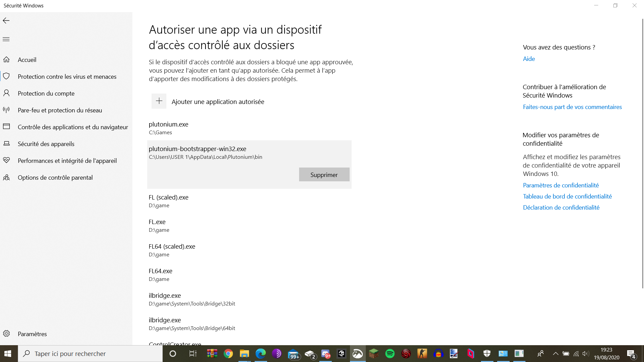The image size is (644, 362).
Task: Open Sécurité des appareils section
Action: click(x=66, y=144)
